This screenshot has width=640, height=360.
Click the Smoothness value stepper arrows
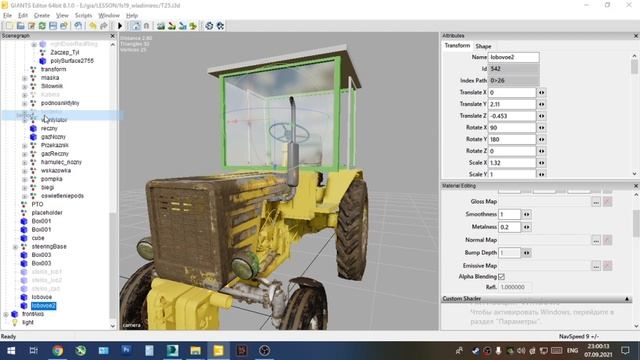(x=527, y=214)
